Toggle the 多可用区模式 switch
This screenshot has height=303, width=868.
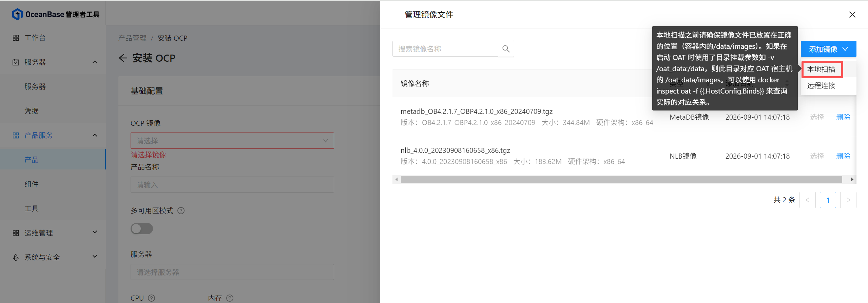[x=142, y=229]
